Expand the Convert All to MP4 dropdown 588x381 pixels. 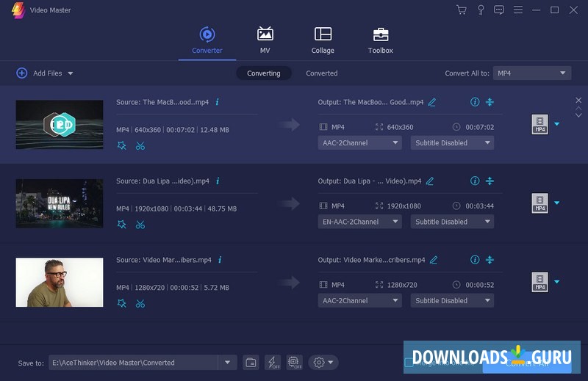(x=531, y=73)
